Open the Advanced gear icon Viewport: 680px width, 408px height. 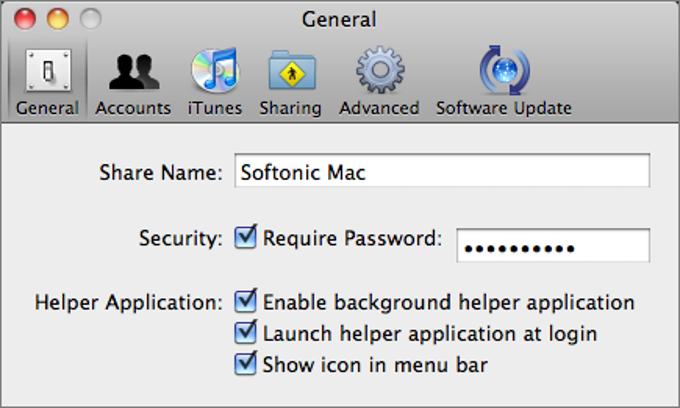(x=379, y=71)
